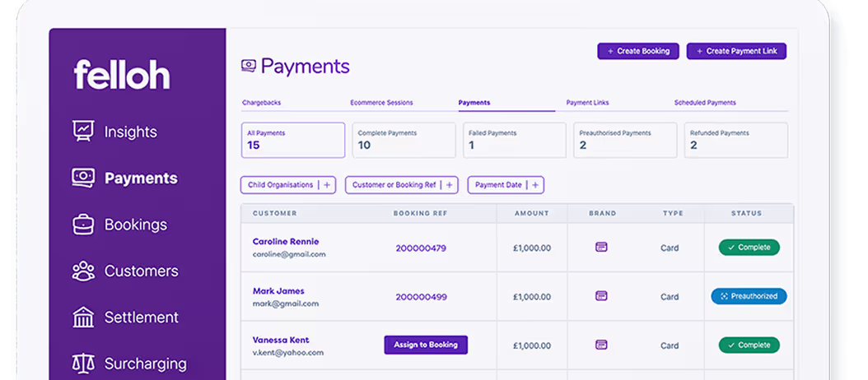The width and height of the screenshot is (868, 380).
Task: Click email v.kent@yahoo.com
Action: click(x=288, y=352)
